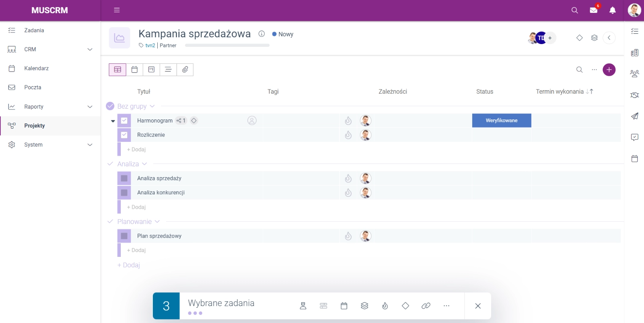Click the Harmonogram milestone diamond icon

[x=194, y=121]
